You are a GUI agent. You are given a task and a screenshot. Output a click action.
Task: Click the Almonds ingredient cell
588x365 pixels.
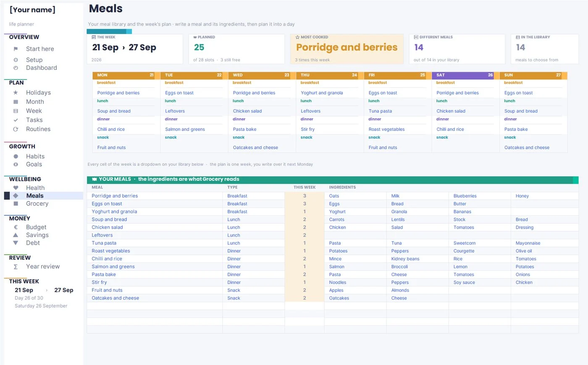[417, 291]
